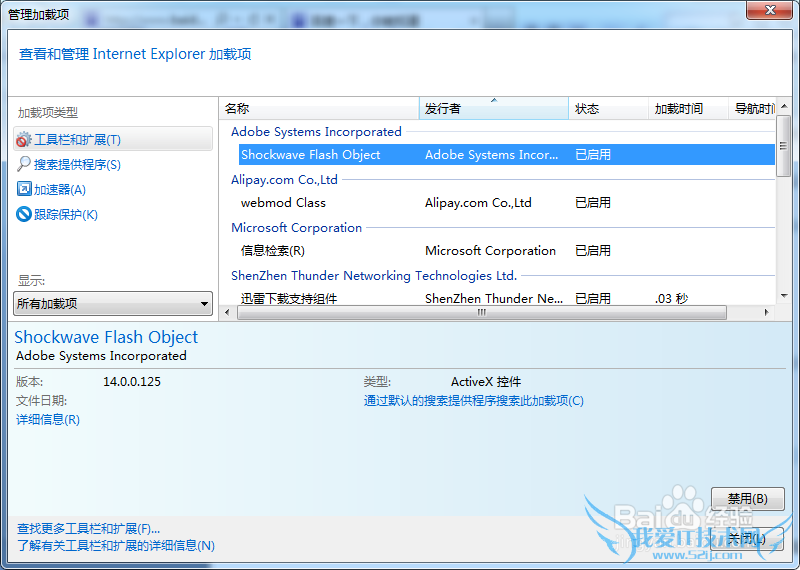Open 了解有关工具栏和扩展的详细信息(N) link
The width and height of the screenshot is (800, 570).
coord(116,546)
